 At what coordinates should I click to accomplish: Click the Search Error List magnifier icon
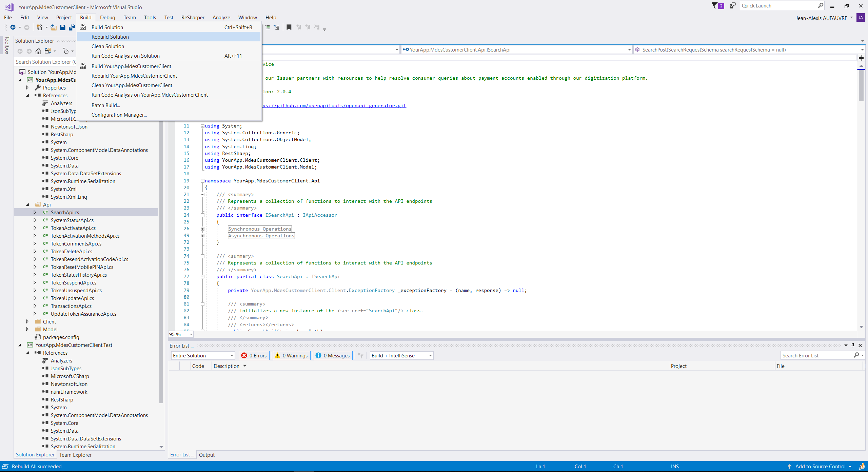click(x=856, y=355)
